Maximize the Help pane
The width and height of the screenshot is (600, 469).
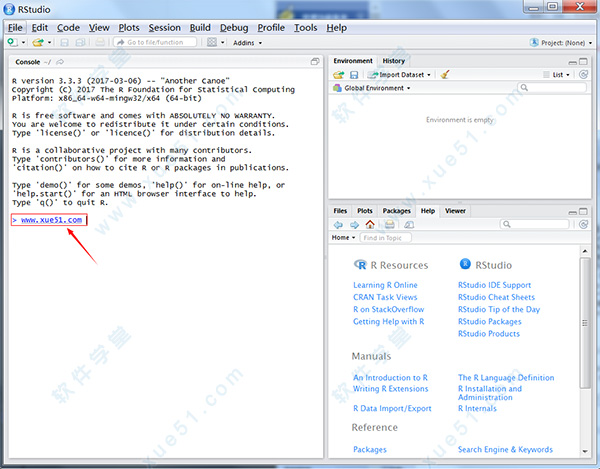[583, 211]
